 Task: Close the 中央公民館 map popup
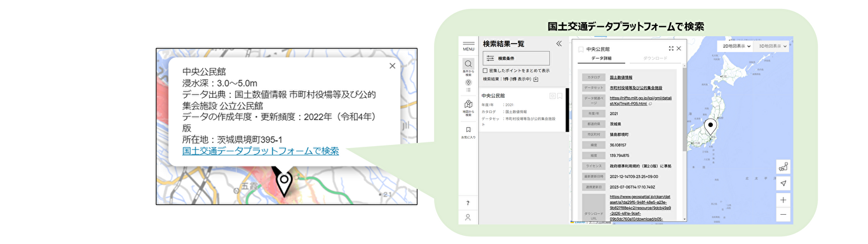[392, 65]
